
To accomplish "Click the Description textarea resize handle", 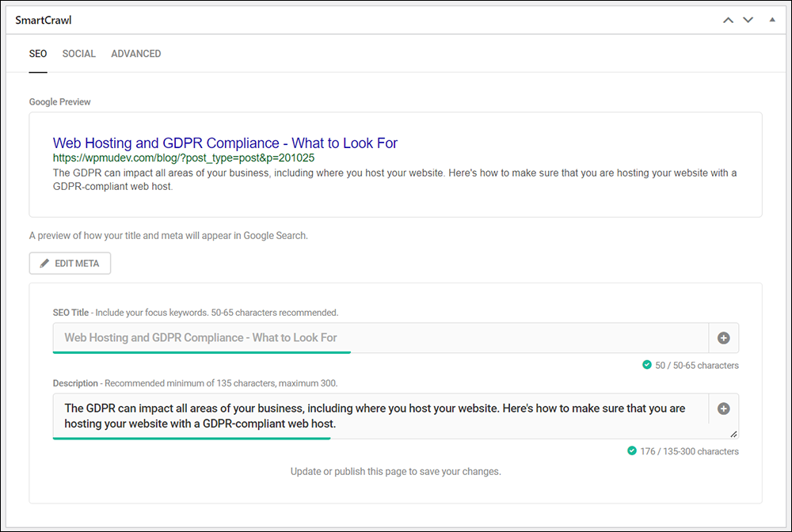I will click(733, 434).
